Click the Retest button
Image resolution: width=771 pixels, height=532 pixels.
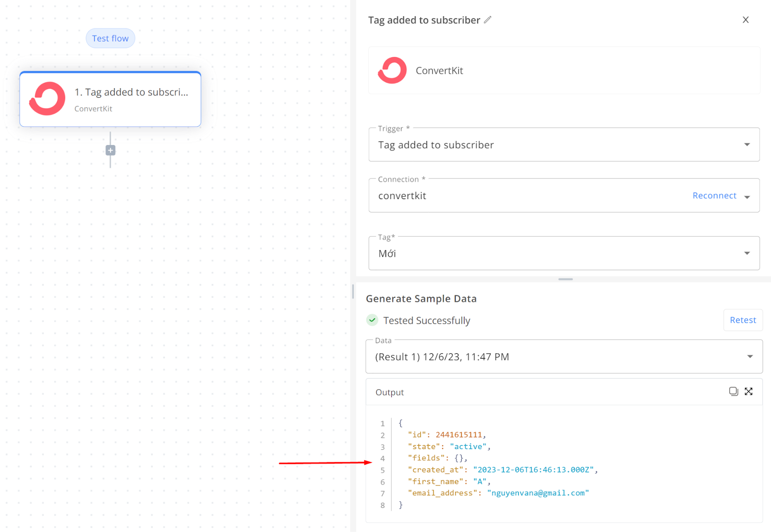(x=743, y=320)
